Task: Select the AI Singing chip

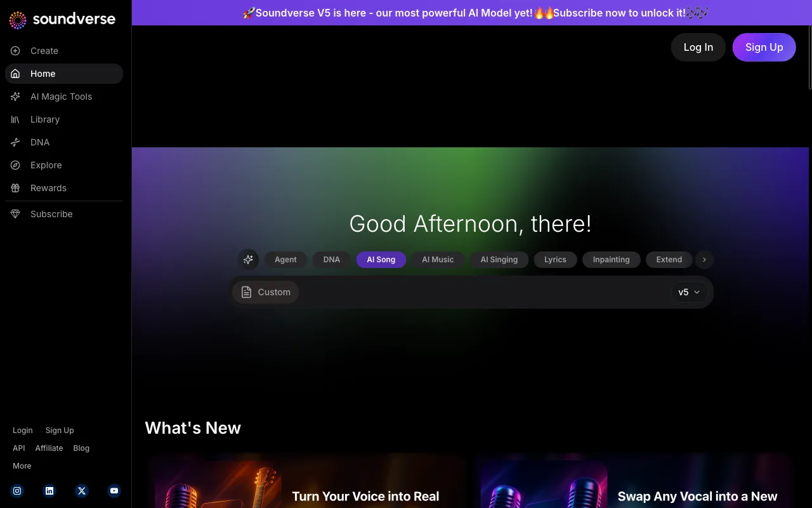Action: [499, 259]
